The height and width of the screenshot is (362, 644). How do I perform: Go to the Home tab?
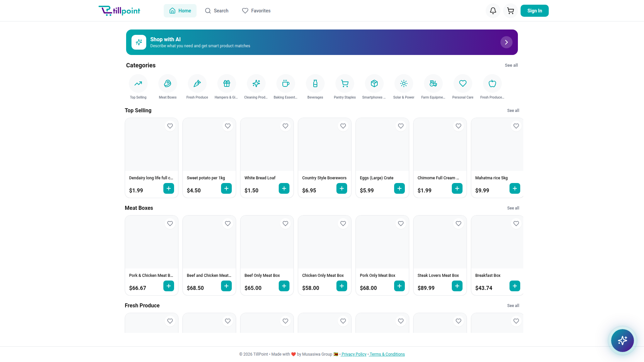180,11
